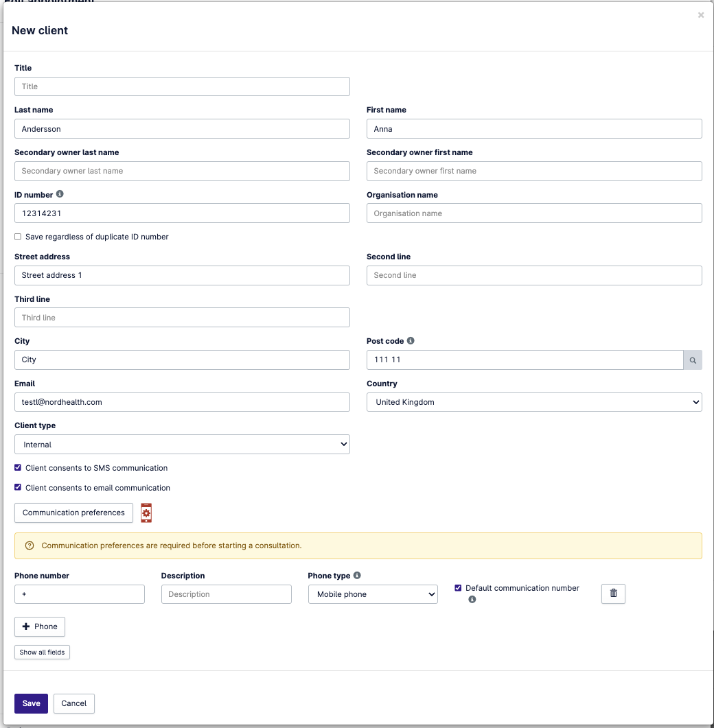Open the Country dropdown
The height and width of the screenshot is (728, 714).
point(534,402)
